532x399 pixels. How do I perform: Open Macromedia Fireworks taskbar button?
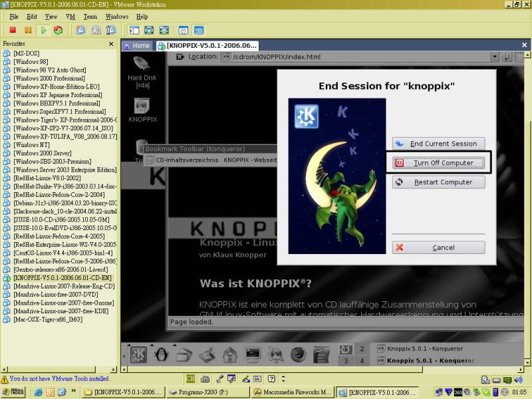[x=293, y=392]
